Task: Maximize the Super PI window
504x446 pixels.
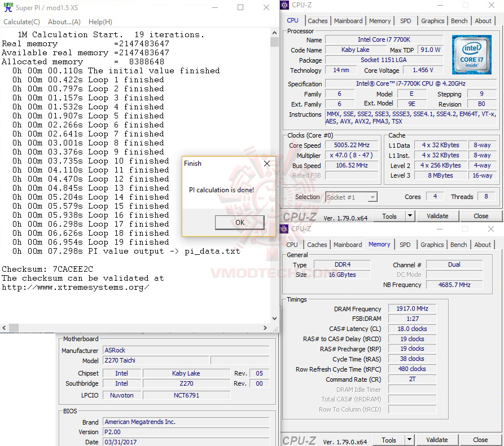Action: point(240,7)
